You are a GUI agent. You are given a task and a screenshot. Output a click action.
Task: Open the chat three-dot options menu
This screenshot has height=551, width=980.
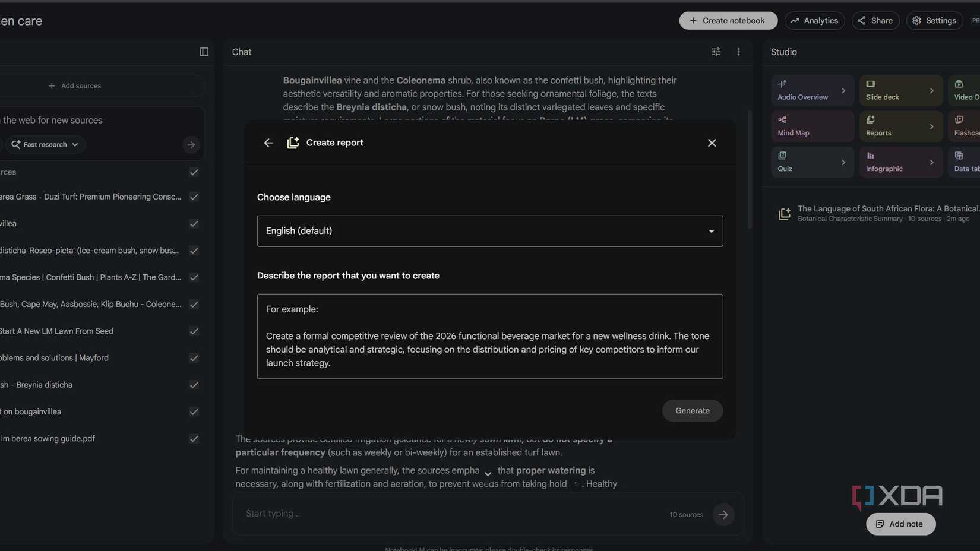(x=738, y=52)
